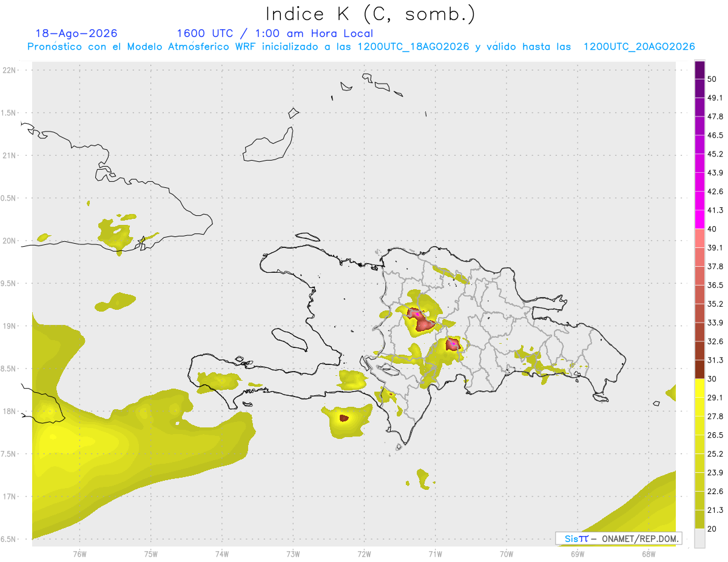The width and height of the screenshot is (728, 562).
Task: Select the color scale value "33.9"
Action: tap(715, 323)
